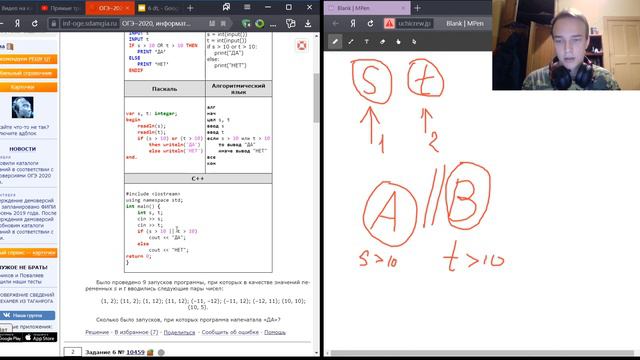Click the 'НОВОСТИ' sidebar heading
The height and width of the screenshot is (360, 640).
tap(22, 149)
